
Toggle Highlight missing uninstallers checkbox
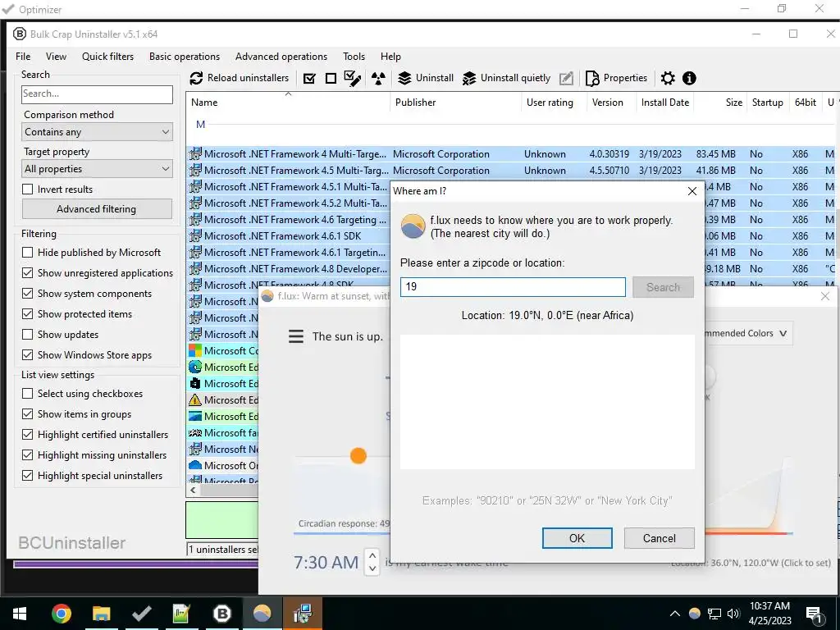[27, 454]
